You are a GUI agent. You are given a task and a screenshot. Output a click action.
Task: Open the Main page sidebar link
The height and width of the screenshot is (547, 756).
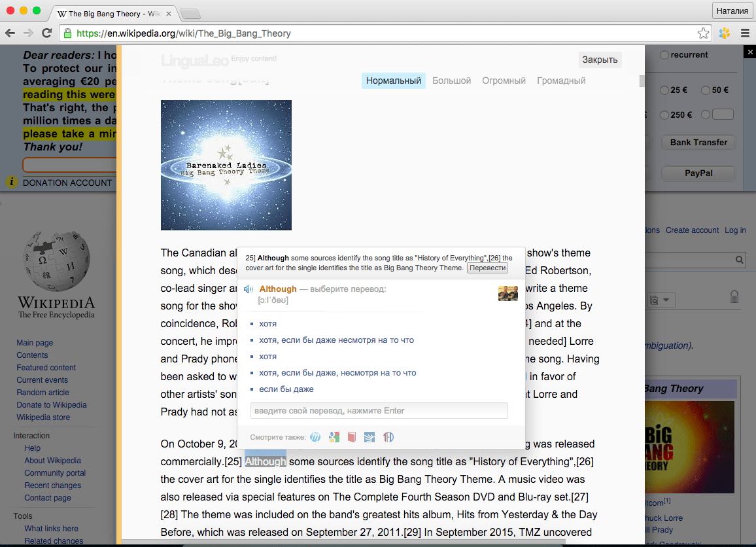tap(35, 342)
